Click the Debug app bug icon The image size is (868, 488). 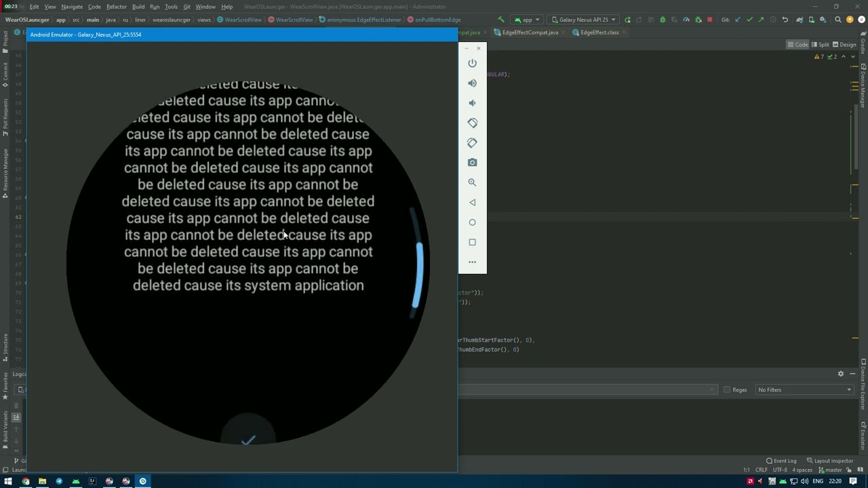[x=663, y=20]
